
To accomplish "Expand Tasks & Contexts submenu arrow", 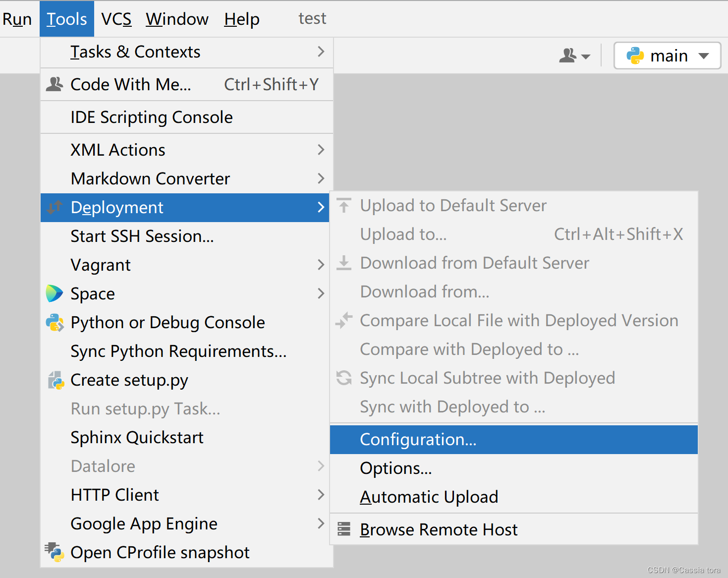I will click(321, 52).
